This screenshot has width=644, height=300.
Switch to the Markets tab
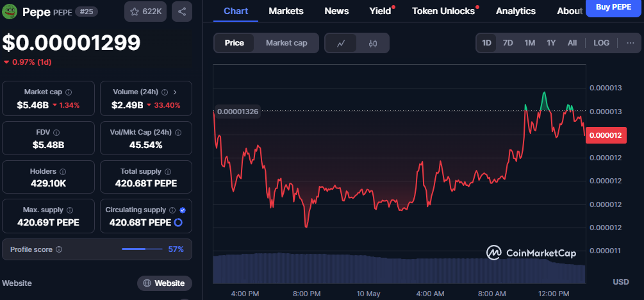[286, 11]
